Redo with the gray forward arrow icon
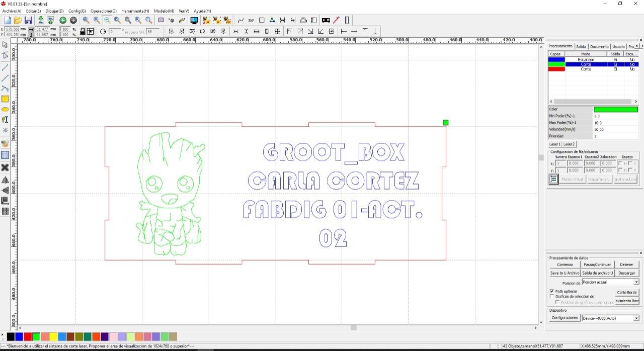 coord(73,20)
